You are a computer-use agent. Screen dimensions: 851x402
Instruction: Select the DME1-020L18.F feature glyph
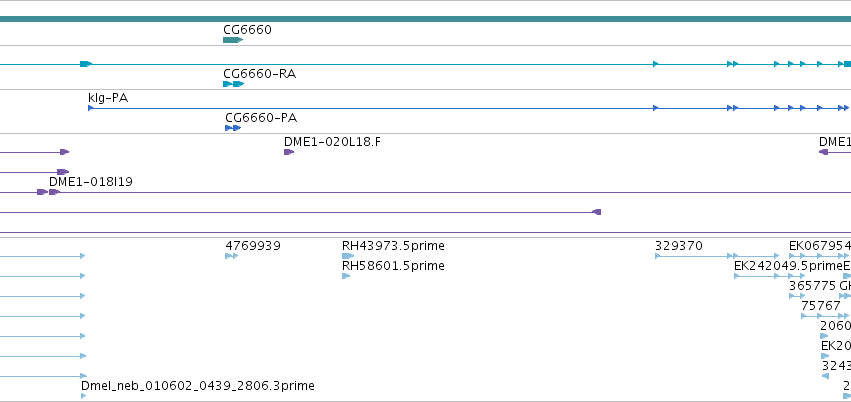(x=289, y=152)
